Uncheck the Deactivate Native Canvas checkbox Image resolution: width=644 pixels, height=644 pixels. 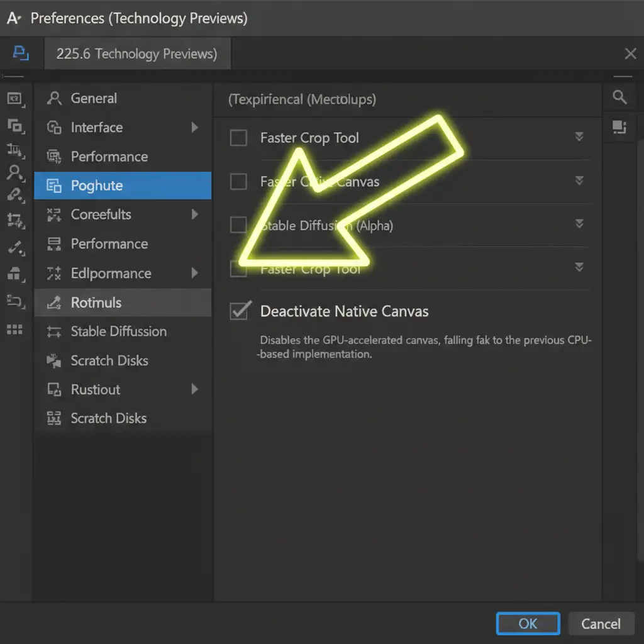(x=238, y=311)
